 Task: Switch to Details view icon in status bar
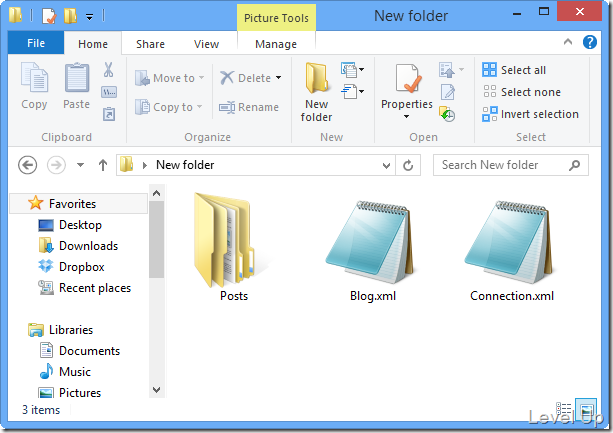pos(564,409)
